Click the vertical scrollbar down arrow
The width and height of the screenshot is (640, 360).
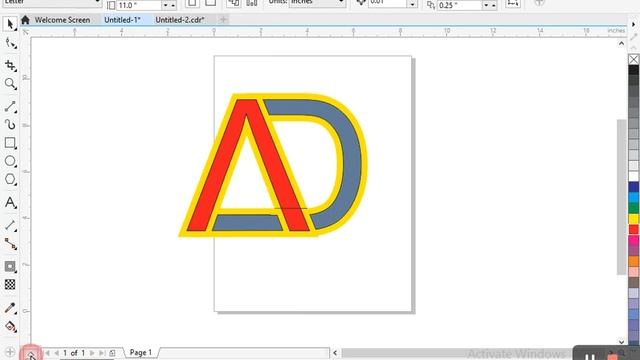(x=621, y=342)
